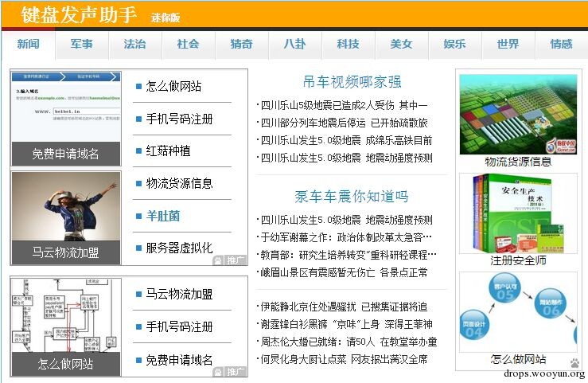The image size is (588, 383).
Task: Open 峨眉山景区有震感暂无伤亡 news
Action: (x=342, y=272)
